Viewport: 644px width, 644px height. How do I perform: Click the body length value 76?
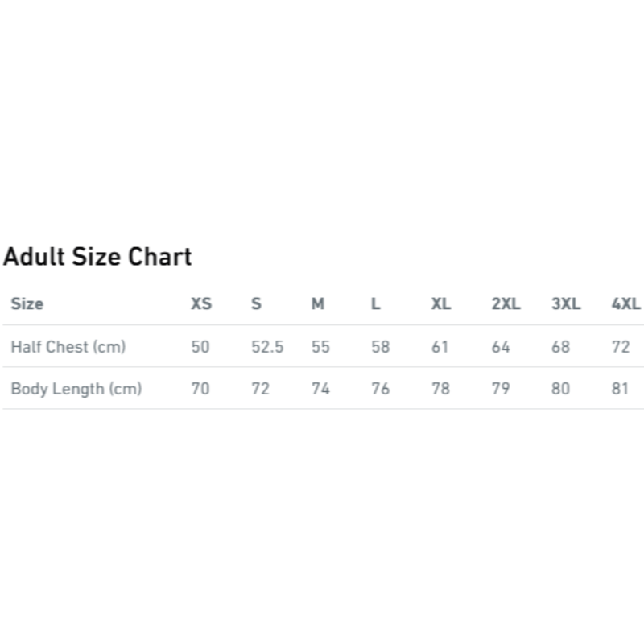tap(380, 389)
